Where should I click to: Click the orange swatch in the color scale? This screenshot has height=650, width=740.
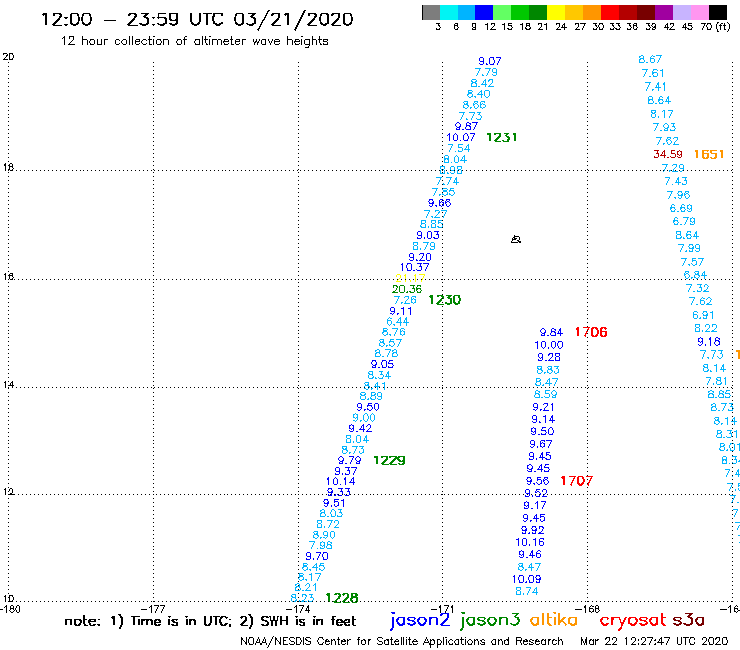click(x=591, y=12)
